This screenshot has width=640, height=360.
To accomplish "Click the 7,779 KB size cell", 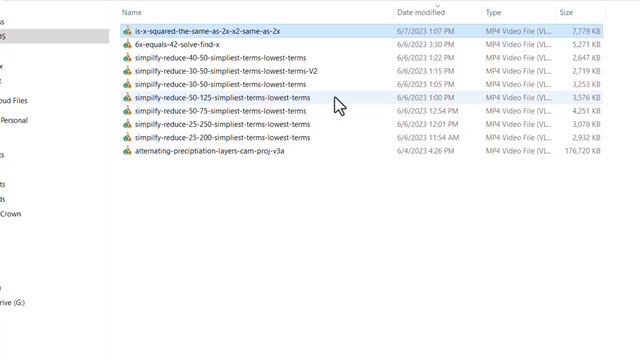I will (x=586, y=31).
